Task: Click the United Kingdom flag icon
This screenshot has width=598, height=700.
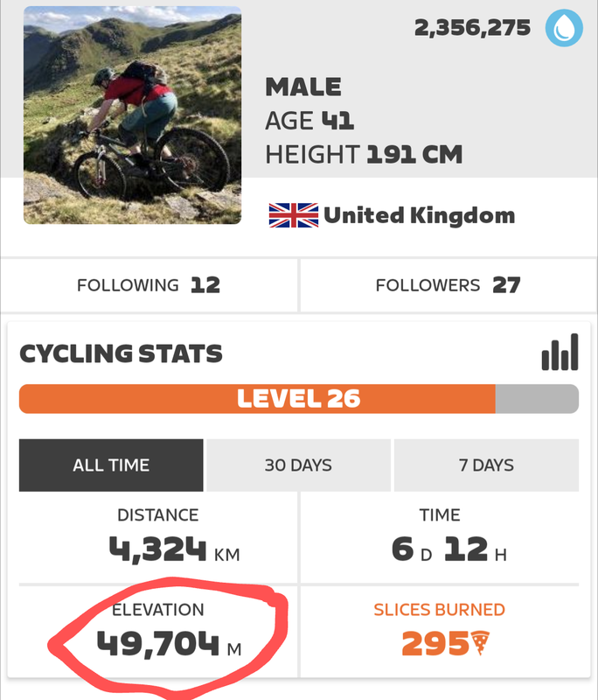Action: coord(293,215)
